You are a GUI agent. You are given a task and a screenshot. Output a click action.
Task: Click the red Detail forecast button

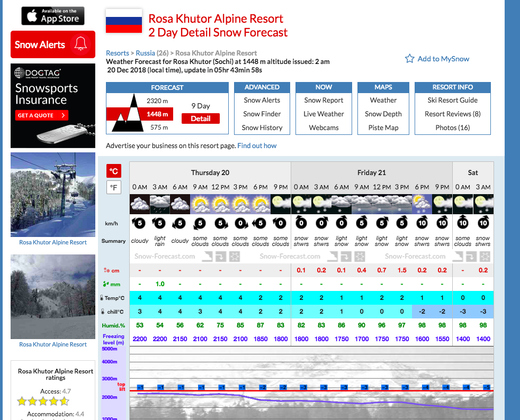pyautogui.click(x=201, y=118)
